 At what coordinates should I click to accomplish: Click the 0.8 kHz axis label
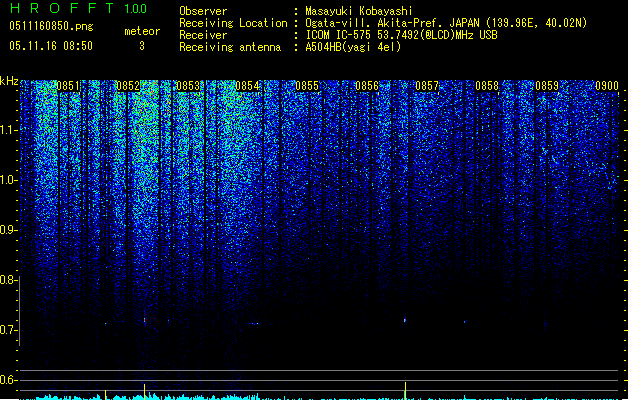[x=8, y=280]
